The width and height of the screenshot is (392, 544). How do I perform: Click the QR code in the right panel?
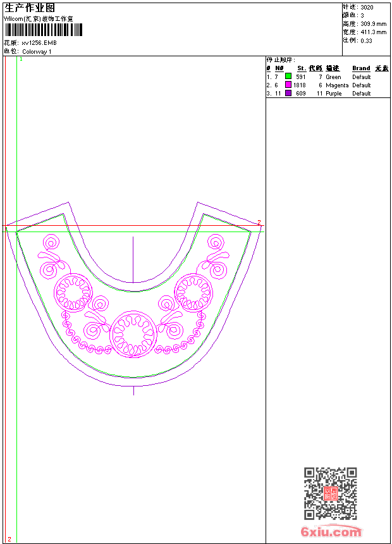[x=331, y=493]
